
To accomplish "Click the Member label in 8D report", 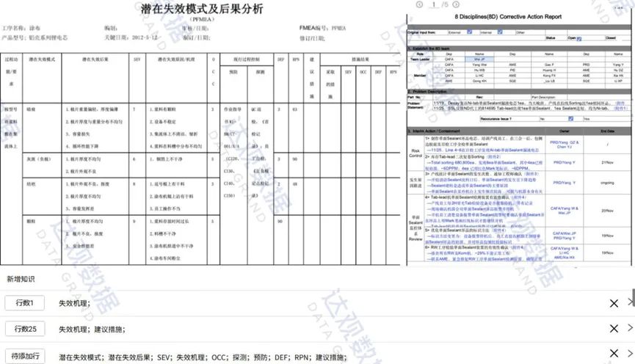I will click(x=420, y=76).
